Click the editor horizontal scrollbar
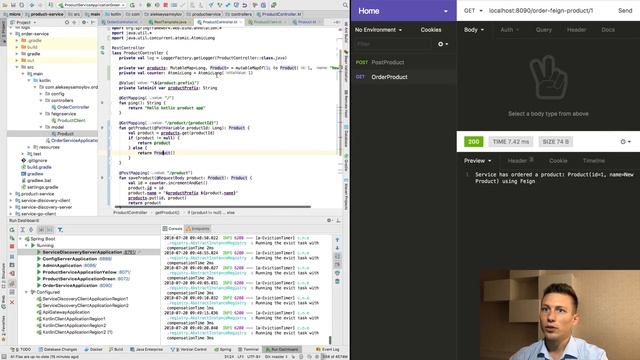The width and height of the screenshot is (640, 360). pos(212,207)
